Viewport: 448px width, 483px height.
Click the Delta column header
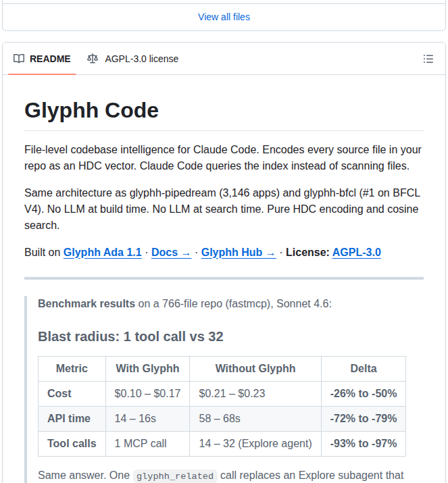pos(364,369)
